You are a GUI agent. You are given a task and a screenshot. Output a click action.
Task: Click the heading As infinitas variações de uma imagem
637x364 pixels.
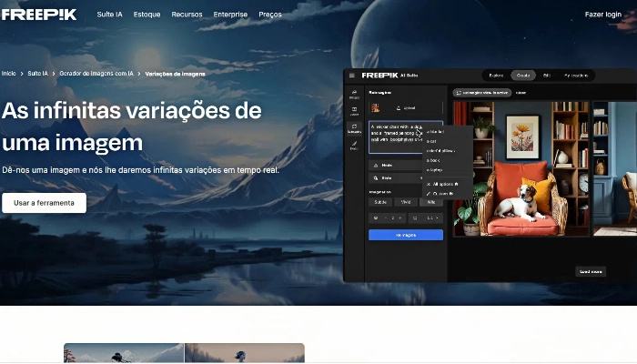pyautogui.click(x=131, y=126)
